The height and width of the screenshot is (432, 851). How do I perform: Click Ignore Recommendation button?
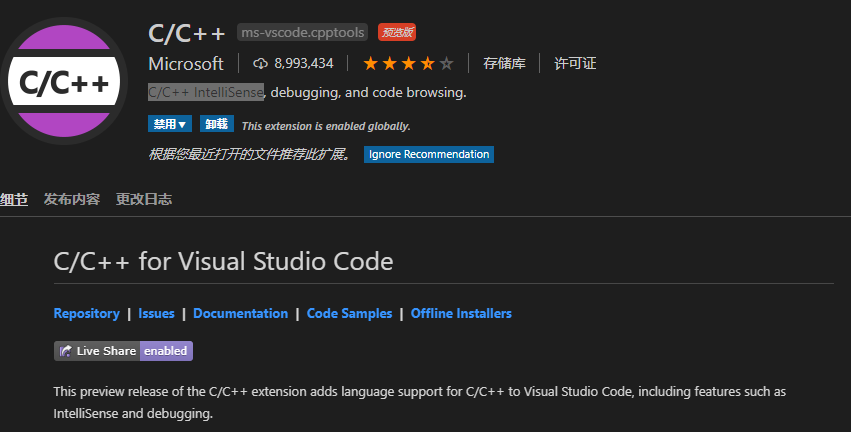tap(429, 154)
